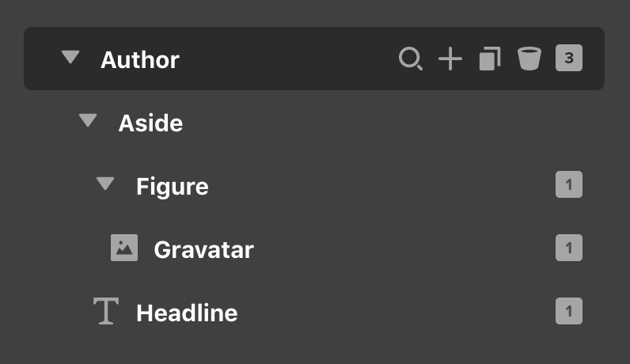Collapse the Author tree node

[x=70, y=57]
